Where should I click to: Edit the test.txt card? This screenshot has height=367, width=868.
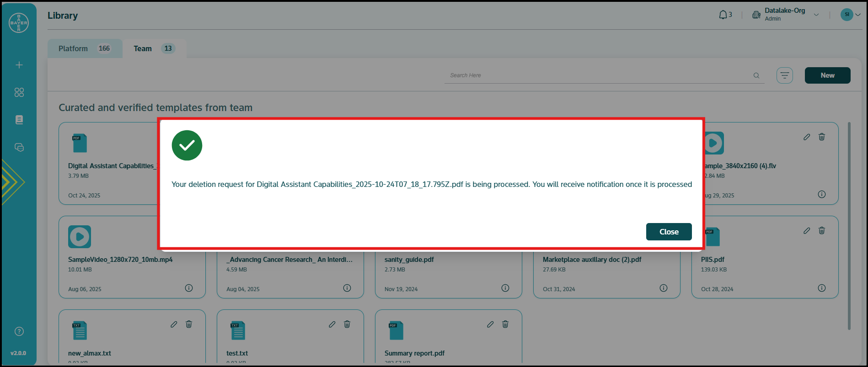click(x=332, y=324)
